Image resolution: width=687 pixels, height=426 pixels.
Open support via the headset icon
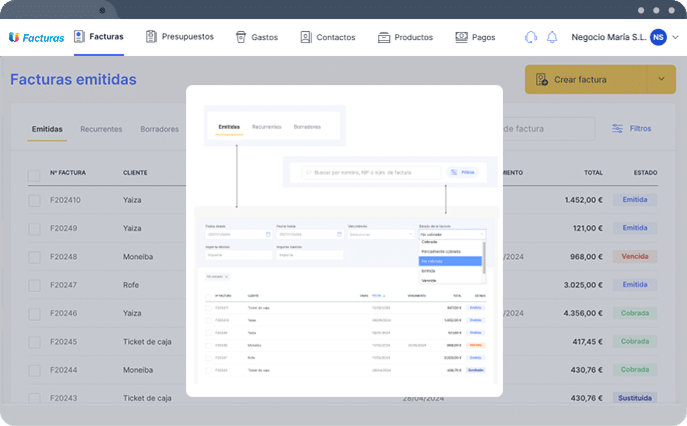coord(531,37)
